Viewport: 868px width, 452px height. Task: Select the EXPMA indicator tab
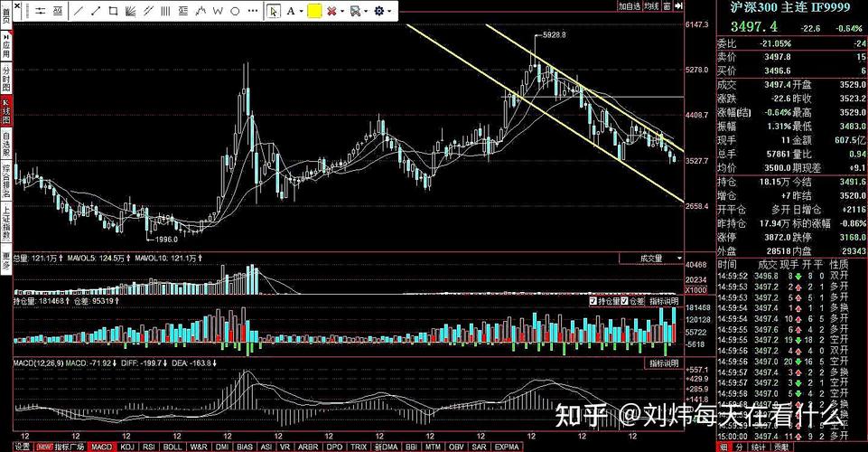point(507,447)
